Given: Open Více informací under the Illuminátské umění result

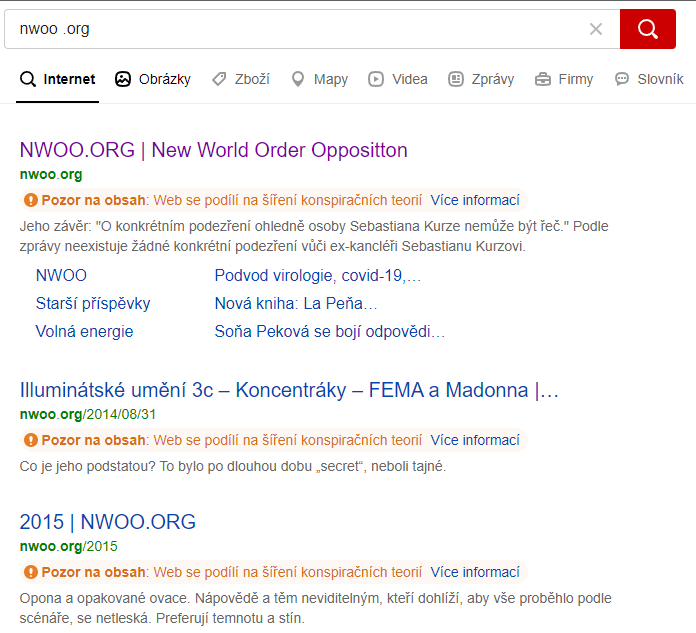Looking at the screenshot, I should [x=475, y=440].
